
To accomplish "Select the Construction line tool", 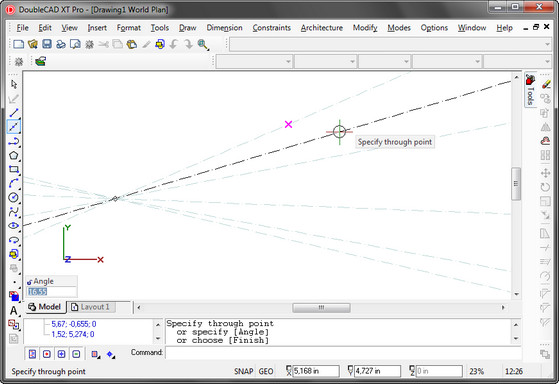I will (x=14, y=127).
